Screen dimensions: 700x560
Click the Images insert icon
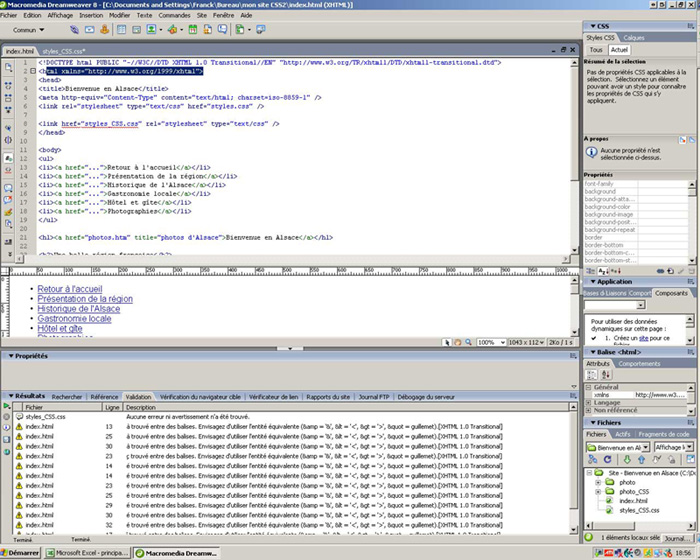coord(152,30)
